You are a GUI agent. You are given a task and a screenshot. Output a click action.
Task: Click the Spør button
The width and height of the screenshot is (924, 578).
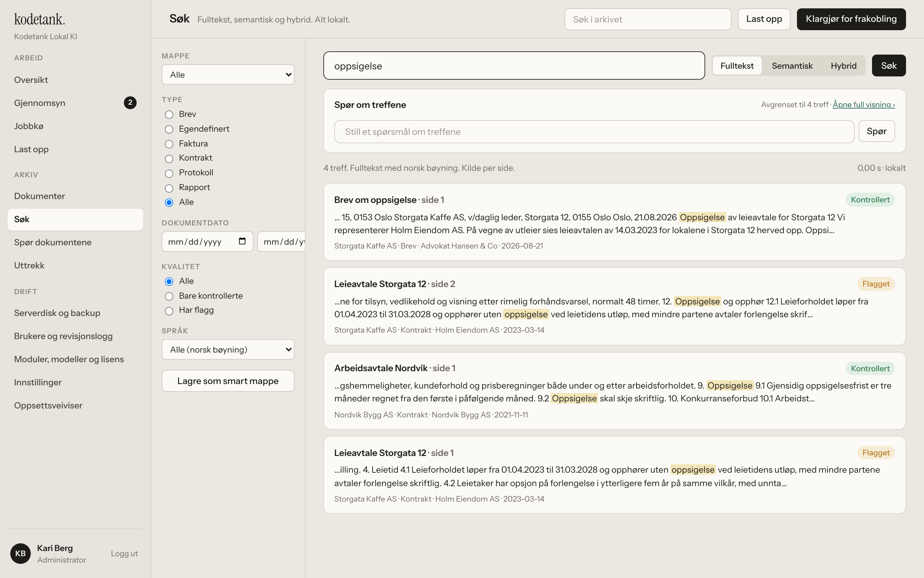point(876,131)
